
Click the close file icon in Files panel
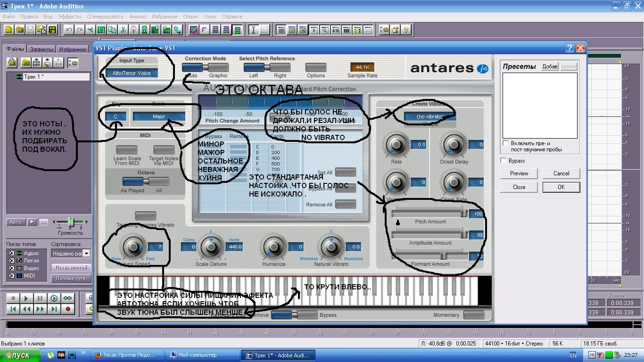click(26, 62)
